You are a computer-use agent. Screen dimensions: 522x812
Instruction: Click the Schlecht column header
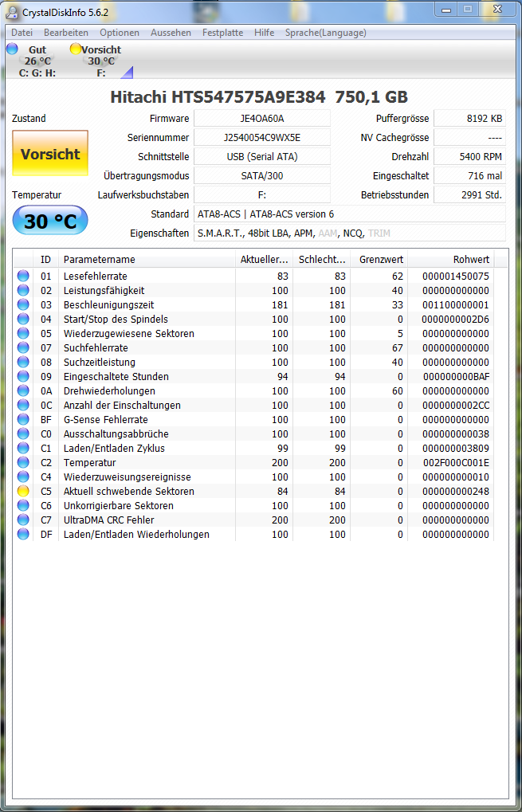pos(322,259)
